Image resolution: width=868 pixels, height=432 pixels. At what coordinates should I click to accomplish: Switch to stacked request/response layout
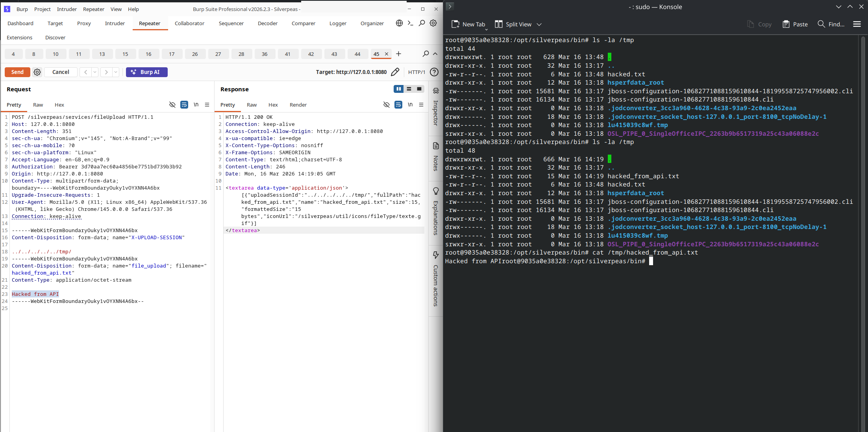tap(409, 89)
